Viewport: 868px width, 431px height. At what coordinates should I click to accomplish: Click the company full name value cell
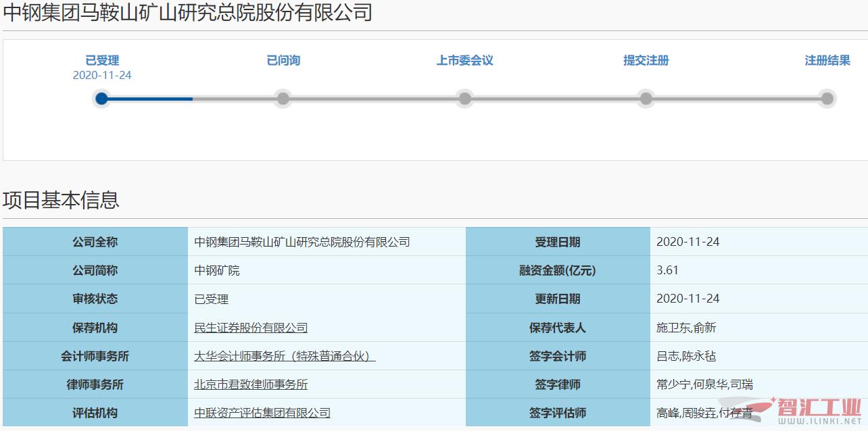pos(327,242)
